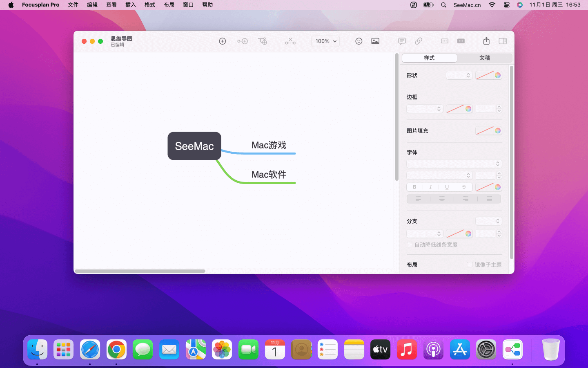Screen dimensions: 588x368
Task: Add a link using chain icon
Action: (x=419, y=41)
